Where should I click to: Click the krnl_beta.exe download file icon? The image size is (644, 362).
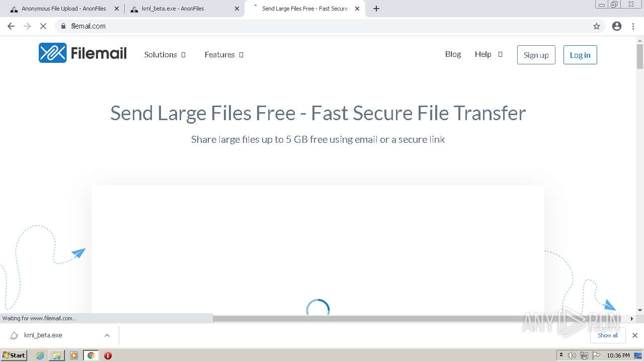pyautogui.click(x=14, y=335)
